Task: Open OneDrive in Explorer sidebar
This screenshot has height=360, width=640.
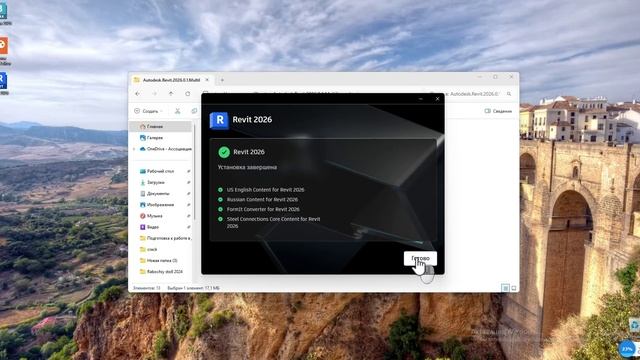Action: pos(165,149)
